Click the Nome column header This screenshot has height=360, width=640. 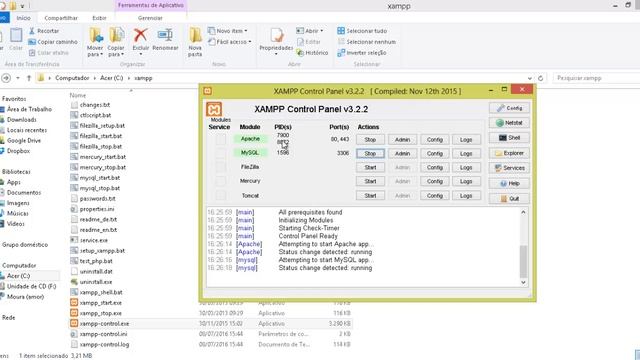click(x=78, y=95)
